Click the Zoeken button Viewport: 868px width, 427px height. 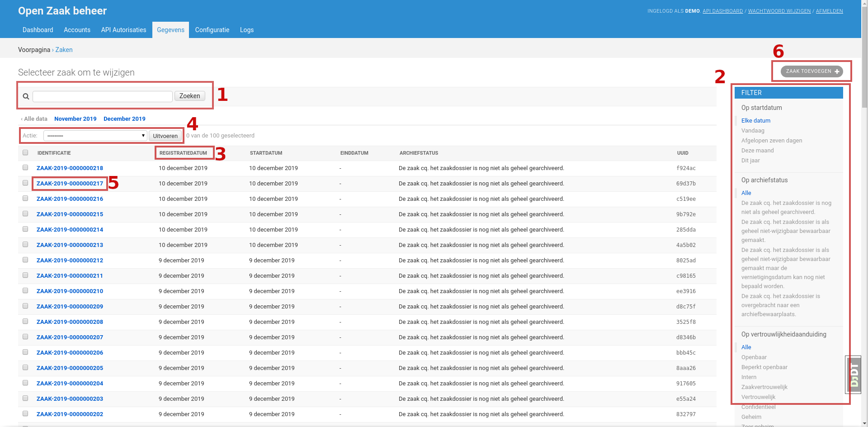click(190, 96)
